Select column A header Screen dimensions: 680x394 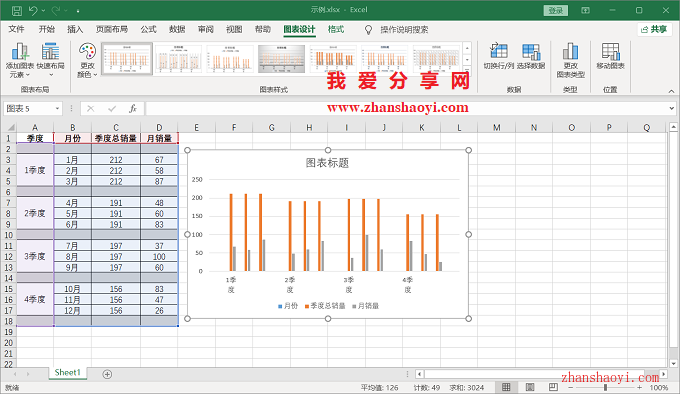pos(35,127)
